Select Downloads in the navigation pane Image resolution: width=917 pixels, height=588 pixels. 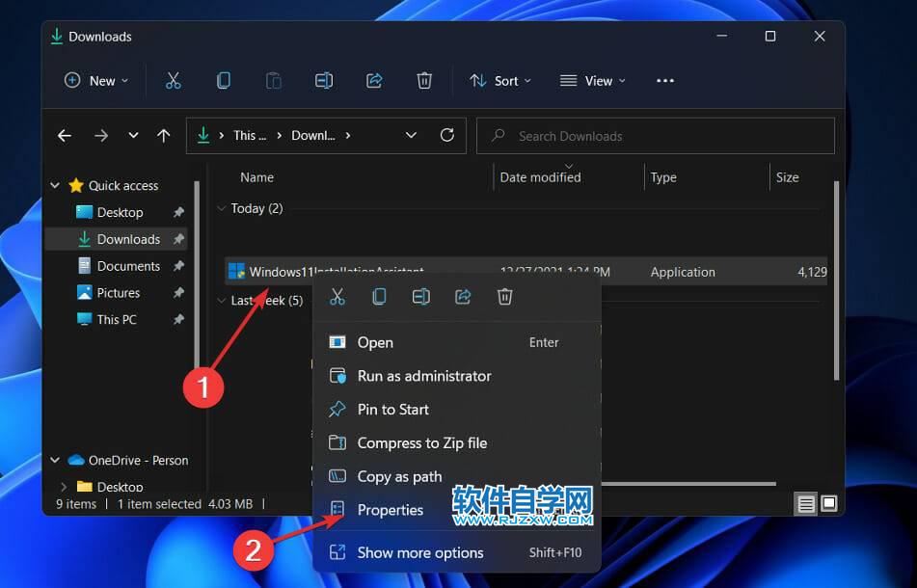(x=128, y=239)
